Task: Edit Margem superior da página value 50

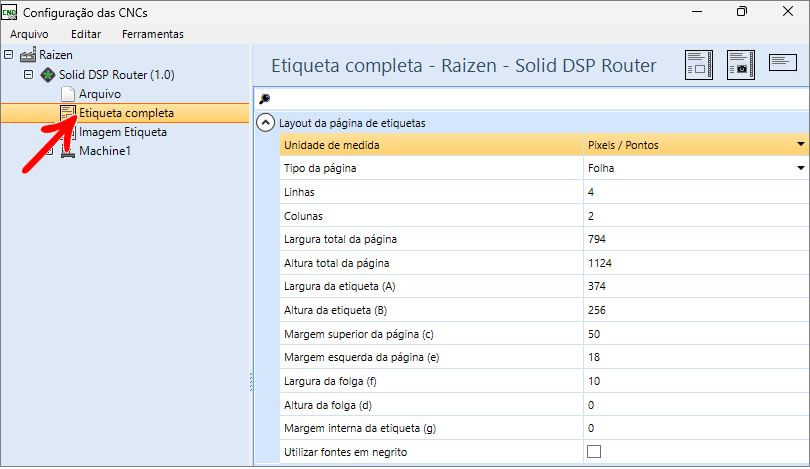Action: (695, 334)
